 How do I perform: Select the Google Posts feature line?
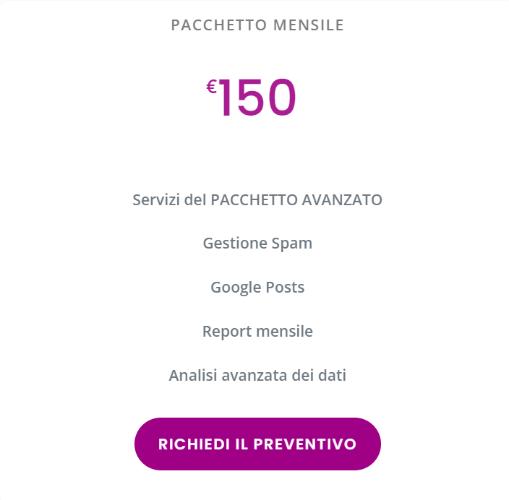tap(257, 287)
